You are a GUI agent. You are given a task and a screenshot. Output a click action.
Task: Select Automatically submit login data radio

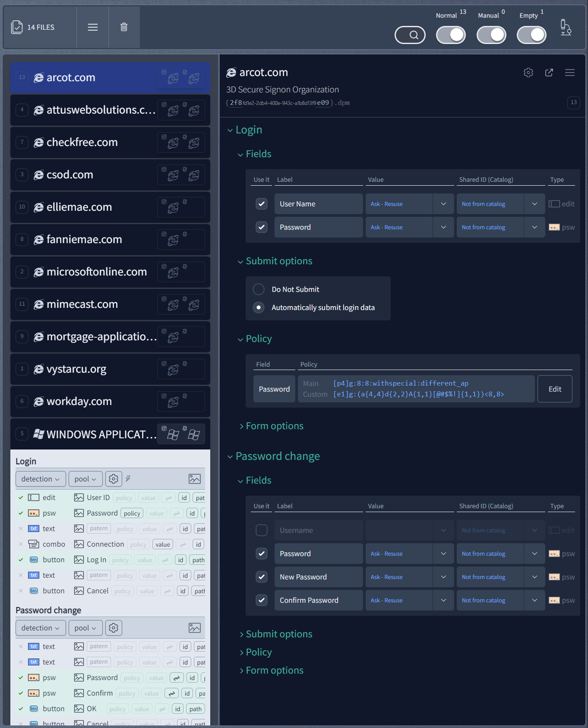click(259, 307)
